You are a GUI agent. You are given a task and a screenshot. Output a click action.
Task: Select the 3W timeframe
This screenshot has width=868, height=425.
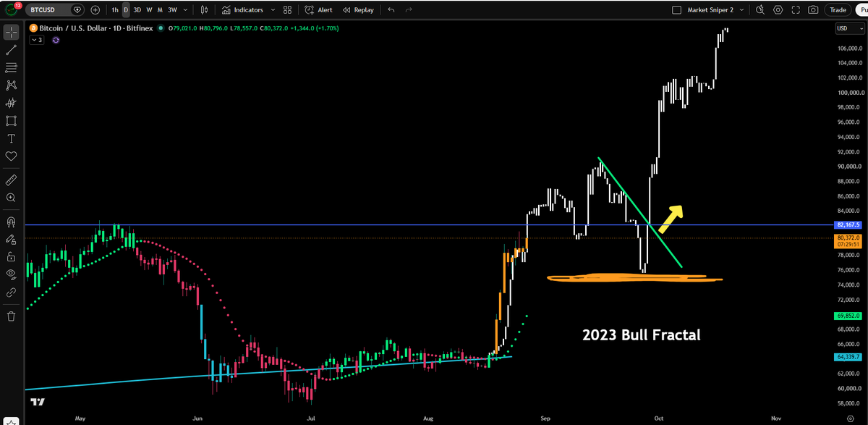(172, 10)
